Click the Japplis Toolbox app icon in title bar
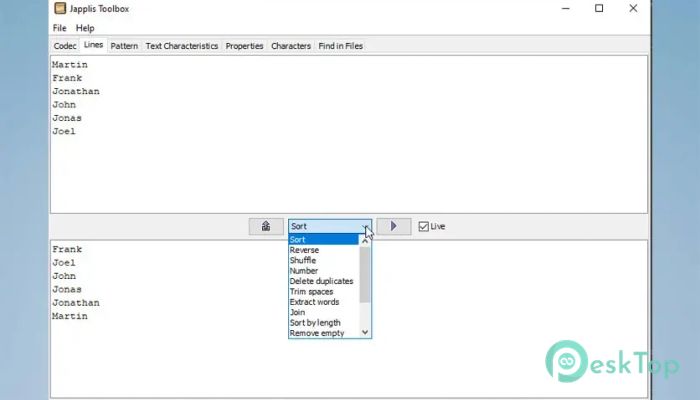The height and width of the screenshot is (400, 700). [x=60, y=8]
